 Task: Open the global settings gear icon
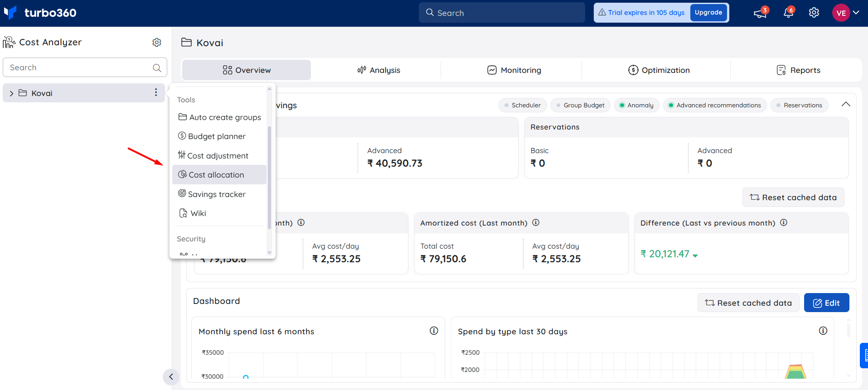(x=814, y=13)
